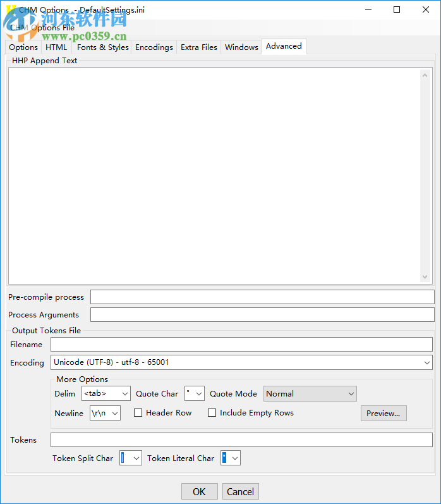Open the Newline dropdown
The image size is (441, 504).
[x=114, y=413]
